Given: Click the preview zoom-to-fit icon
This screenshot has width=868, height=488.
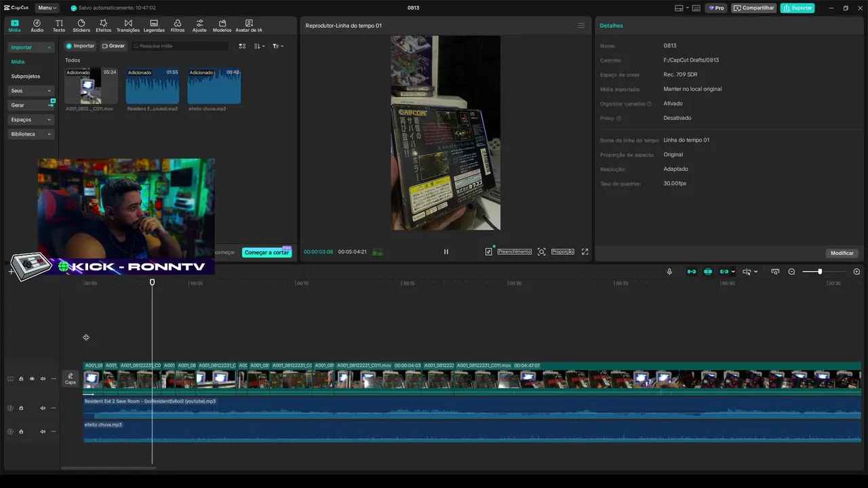Looking at the screenshot, I should 541,251.
